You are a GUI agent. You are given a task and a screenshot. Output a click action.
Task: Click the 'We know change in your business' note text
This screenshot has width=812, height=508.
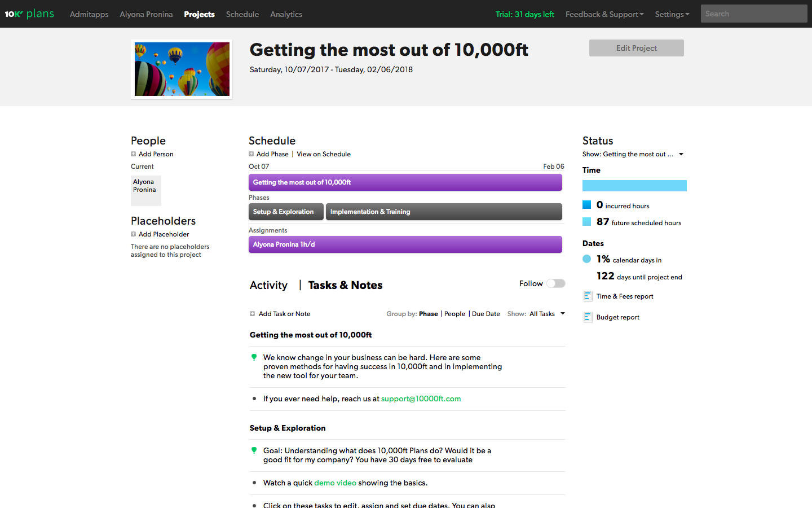(x=382, y=366)
